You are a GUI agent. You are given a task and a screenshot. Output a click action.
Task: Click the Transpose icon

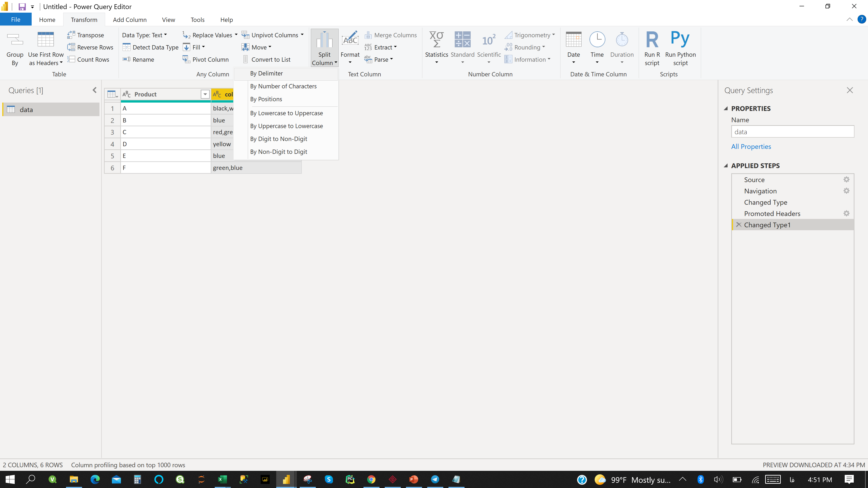click(x=71, y=35)
